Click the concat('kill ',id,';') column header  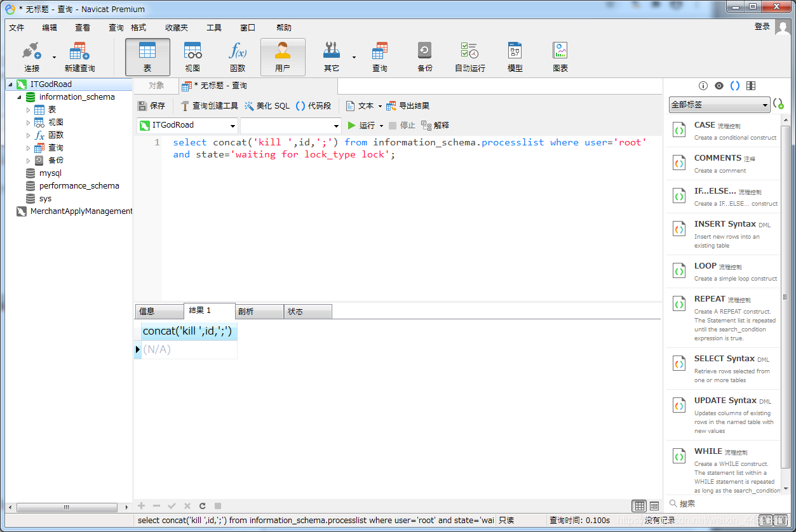point(189,331)
